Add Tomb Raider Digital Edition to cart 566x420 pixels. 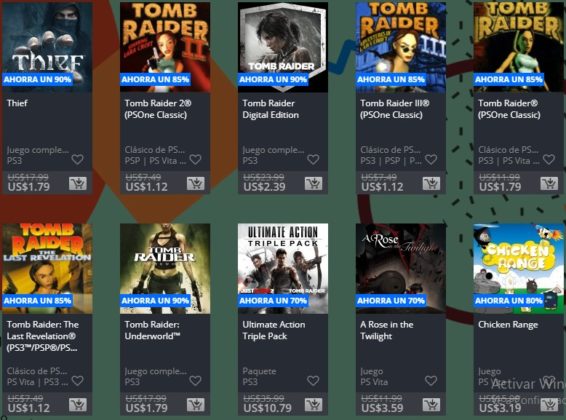(x=313, y=184)
